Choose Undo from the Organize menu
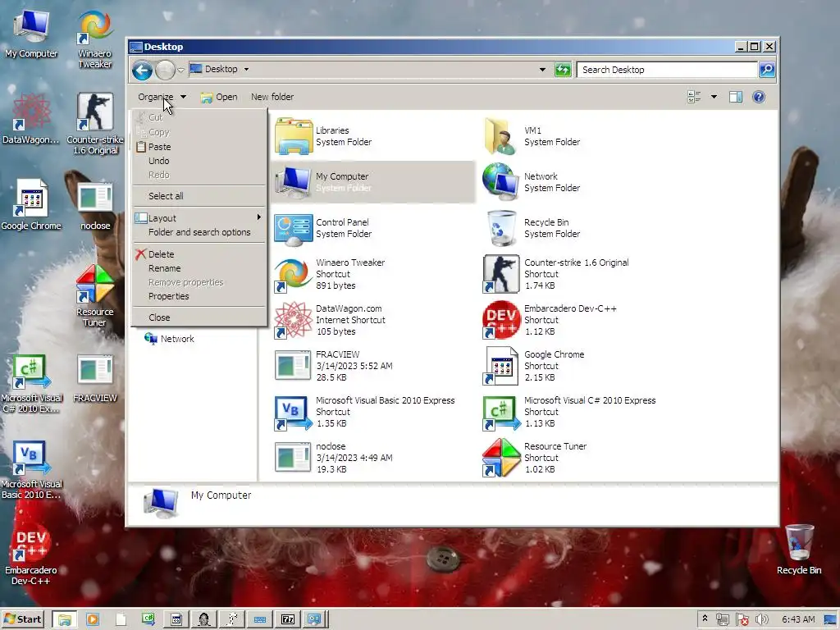 [199, 161]
